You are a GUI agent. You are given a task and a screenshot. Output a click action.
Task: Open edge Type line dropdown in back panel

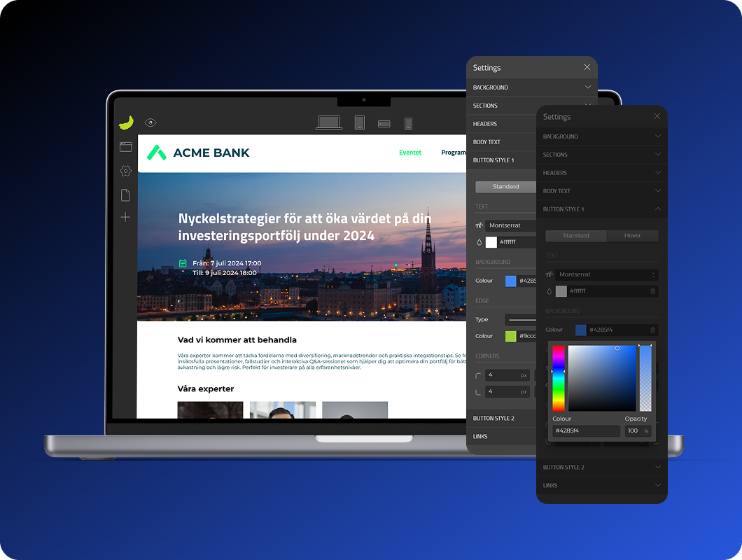pos(521,320)
